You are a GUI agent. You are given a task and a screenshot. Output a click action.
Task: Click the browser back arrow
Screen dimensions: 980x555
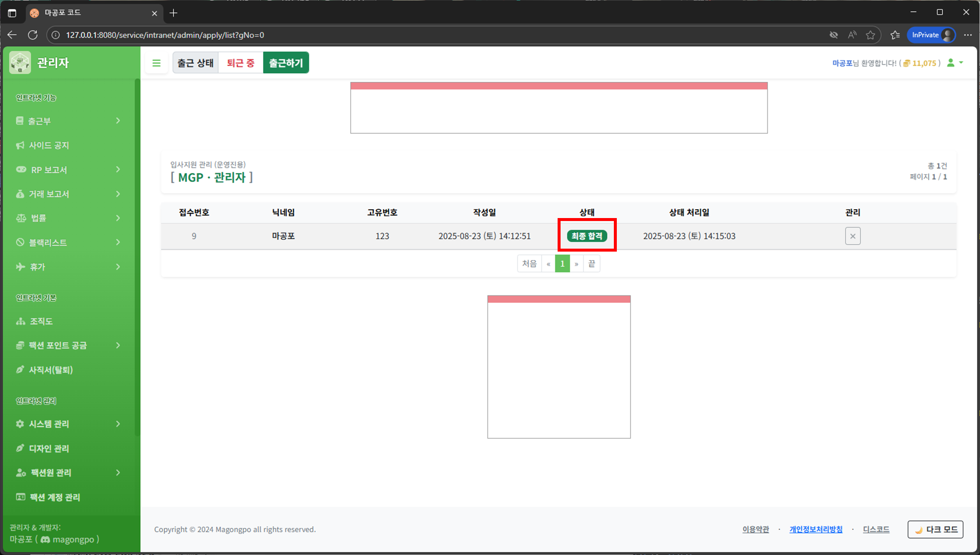click(12, 35)
